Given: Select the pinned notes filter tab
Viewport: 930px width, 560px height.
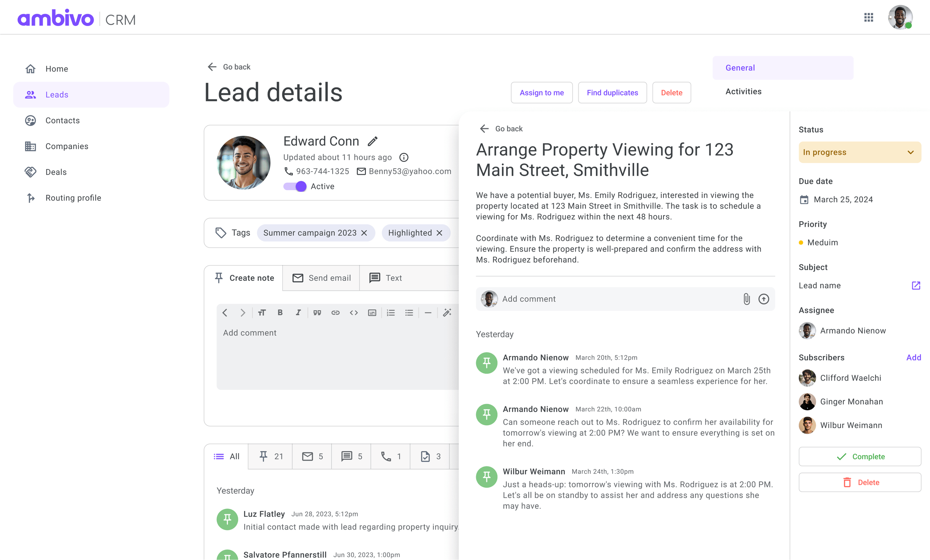Looking at the screenshot, I should pyautogui.click(x=270, y=456).
